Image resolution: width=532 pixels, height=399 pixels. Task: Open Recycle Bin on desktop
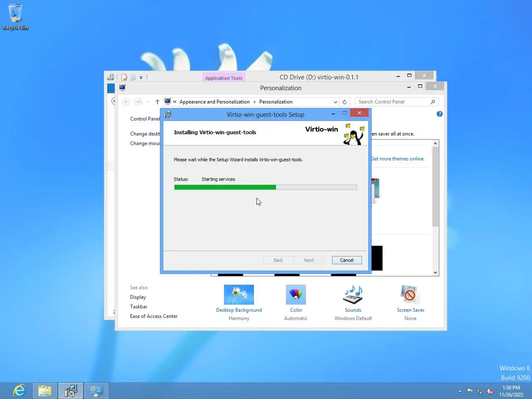(x=15, y=17)
